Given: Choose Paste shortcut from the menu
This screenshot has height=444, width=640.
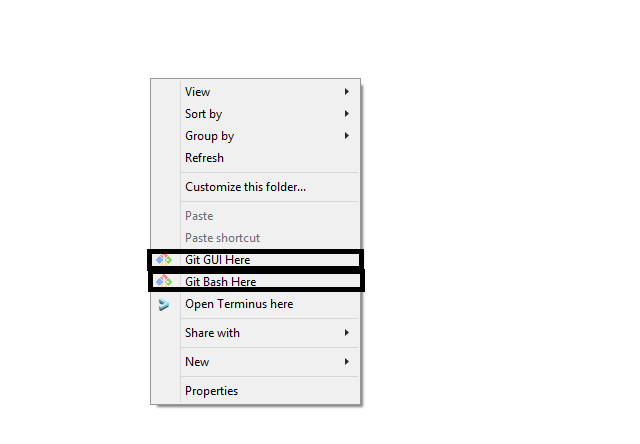Looking at the screenshot, I should click(222, 238).
